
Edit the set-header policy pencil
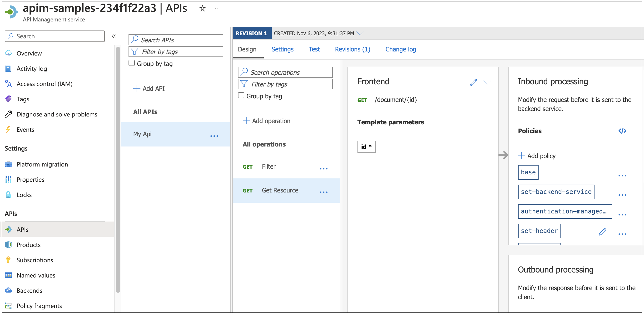602,232
